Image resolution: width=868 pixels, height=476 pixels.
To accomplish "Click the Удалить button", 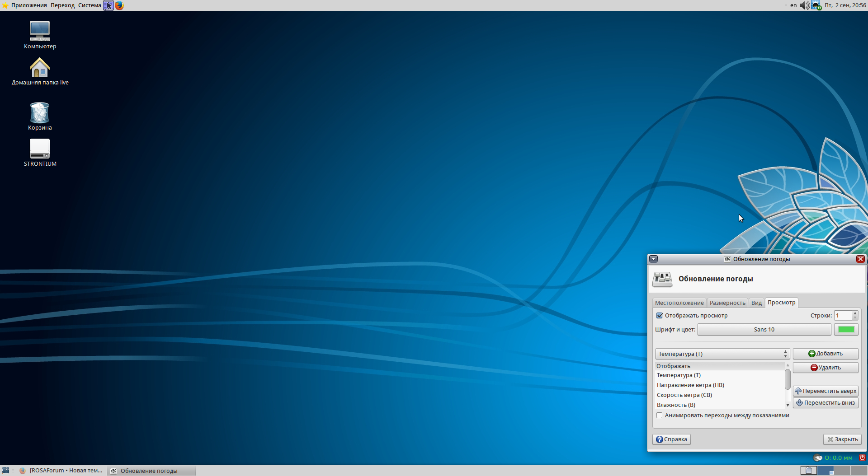I will tap(826, 367).
